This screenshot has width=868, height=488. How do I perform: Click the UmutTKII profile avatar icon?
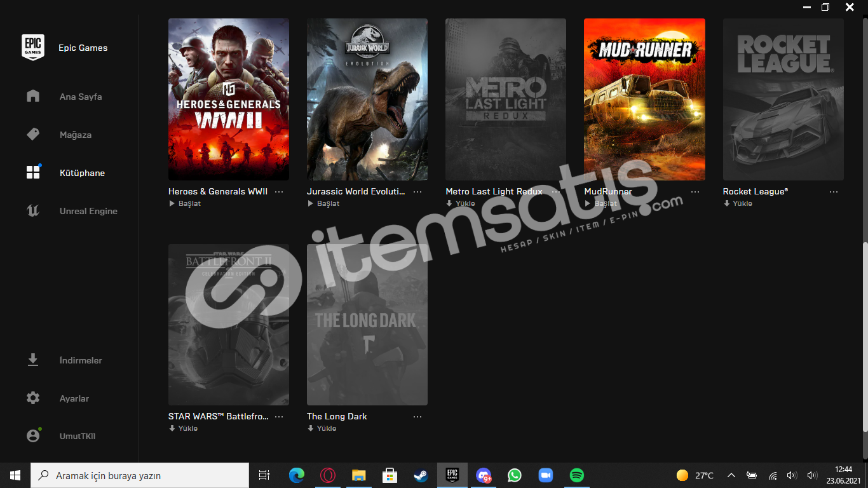click(33, 436)
